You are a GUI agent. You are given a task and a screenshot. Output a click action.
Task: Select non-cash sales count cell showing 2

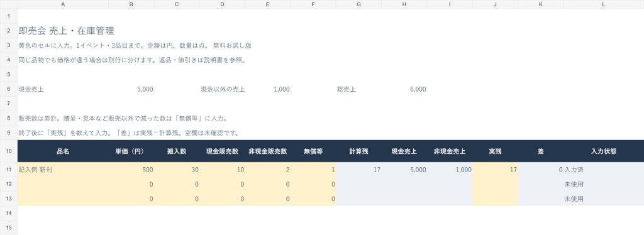click(x=268, y=170)
